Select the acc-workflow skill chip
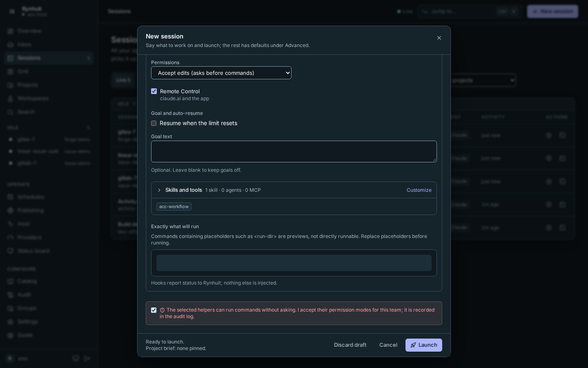This screenshot has height=368, width=588. click(174, 206)
